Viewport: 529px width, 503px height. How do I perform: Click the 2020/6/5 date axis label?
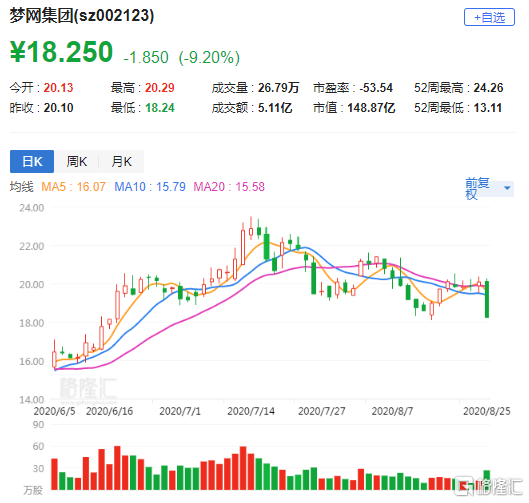[54, 411]
